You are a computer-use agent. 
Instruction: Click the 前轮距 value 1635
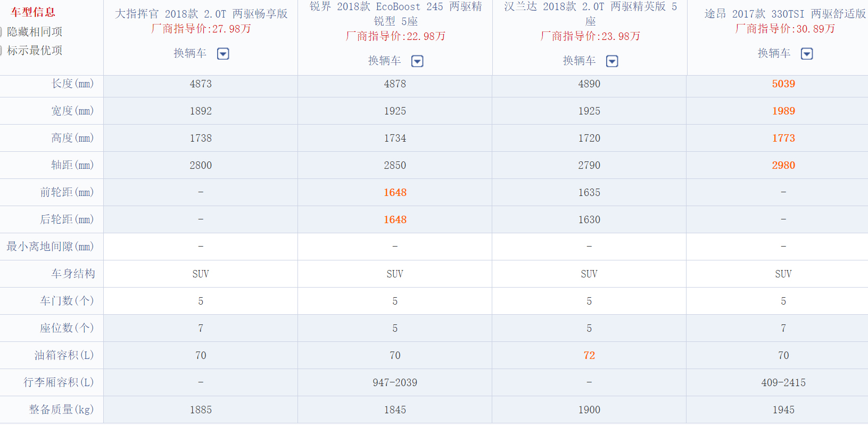click(x=589, y=192)
